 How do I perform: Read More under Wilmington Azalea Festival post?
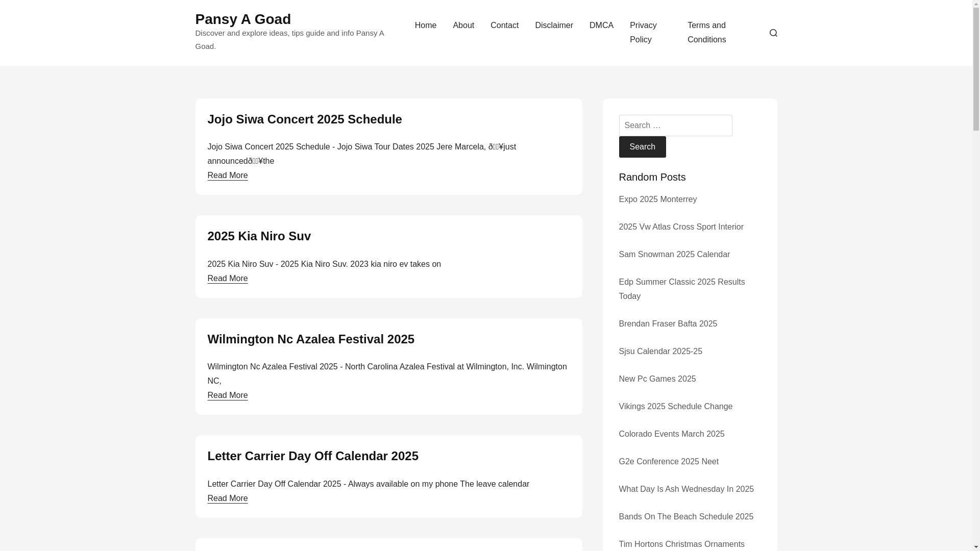(x=227, y=395)
